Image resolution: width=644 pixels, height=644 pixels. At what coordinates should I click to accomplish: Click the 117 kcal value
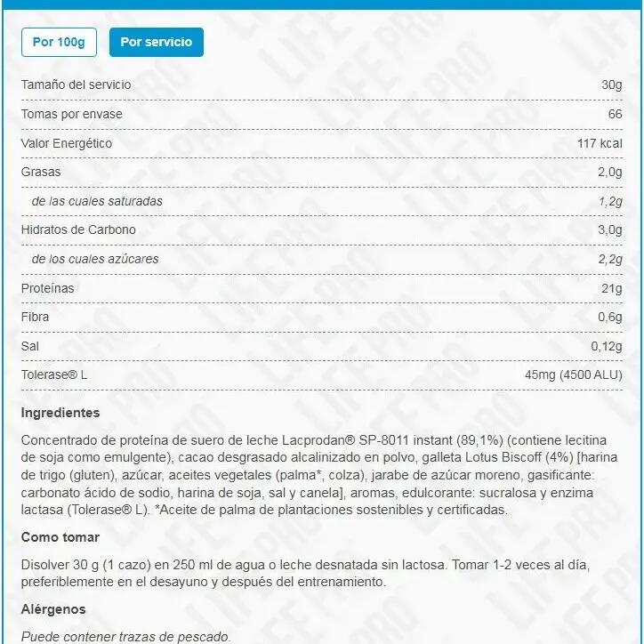[x=600, y=143]
